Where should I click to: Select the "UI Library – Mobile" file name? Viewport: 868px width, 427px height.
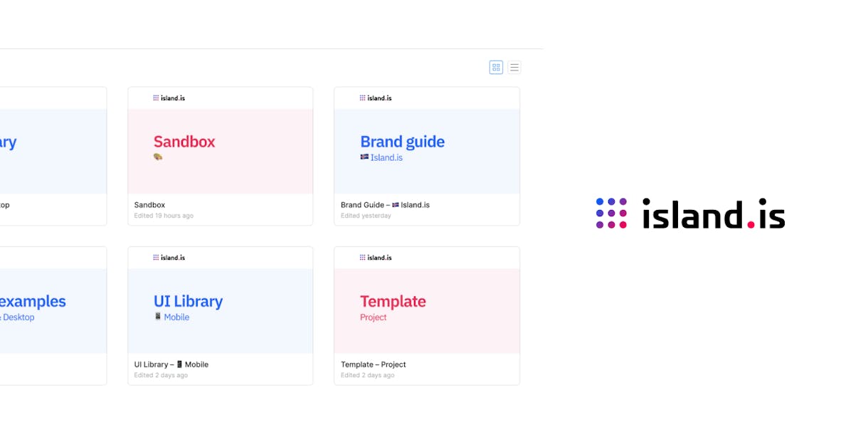pyautogui.click(x=171, y=364)
